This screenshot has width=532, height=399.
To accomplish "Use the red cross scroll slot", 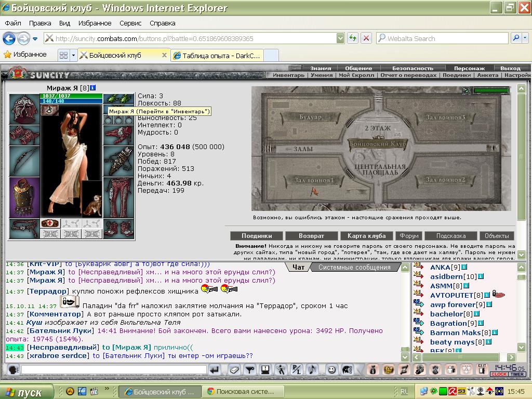I will [50, 223].
